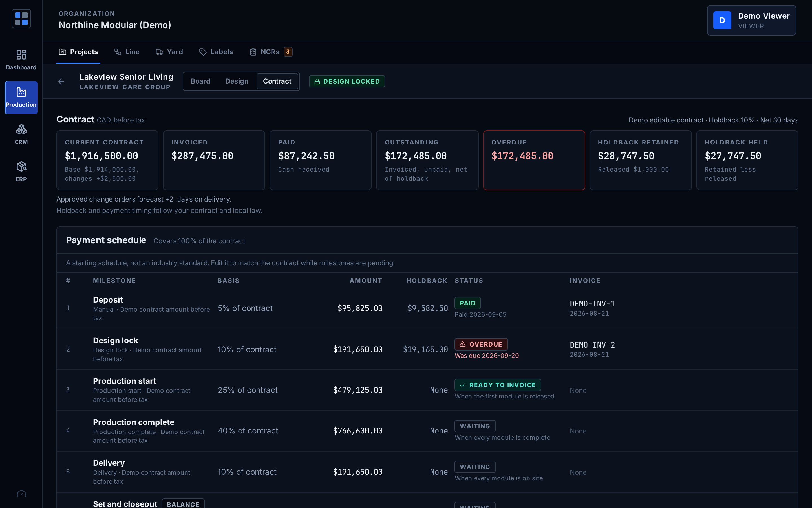Click the Design lock milestone name

pyautogui.click(x=115, y=340)
